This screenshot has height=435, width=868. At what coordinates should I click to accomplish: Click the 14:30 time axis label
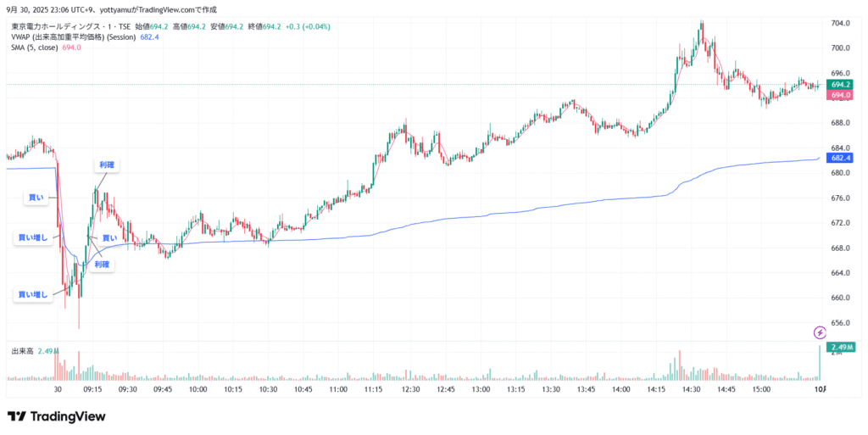pos(690,388)
